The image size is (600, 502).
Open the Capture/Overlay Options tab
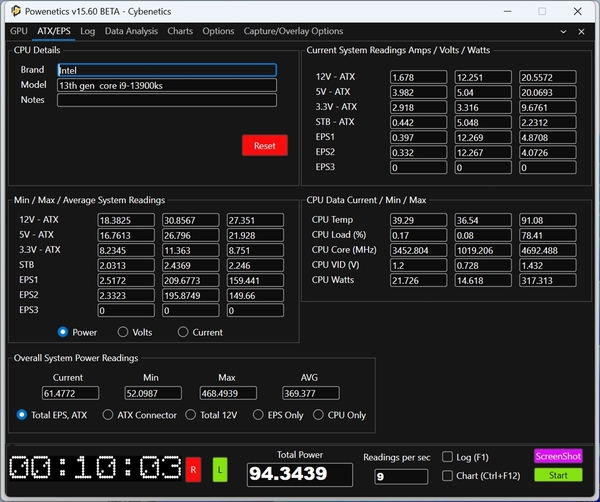pyautogui.click(x=293, y=31)
